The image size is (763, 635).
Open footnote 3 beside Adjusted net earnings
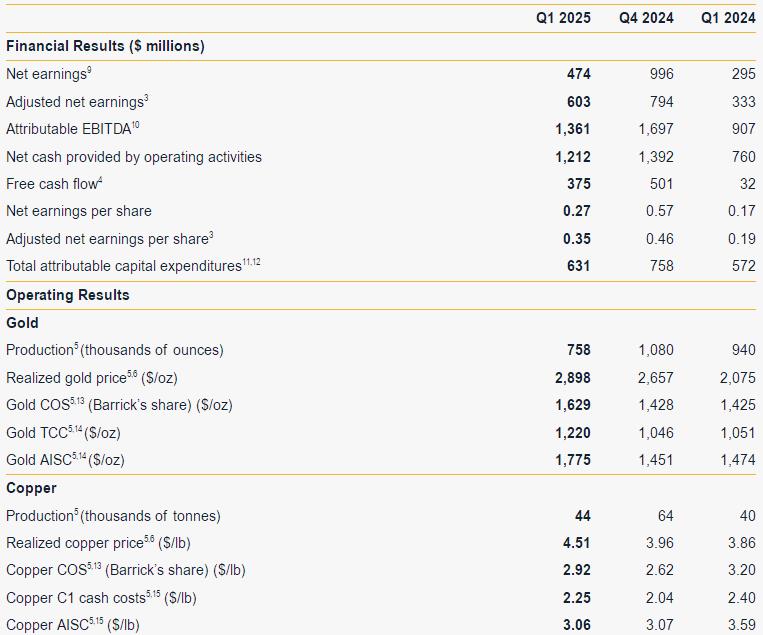146,97
